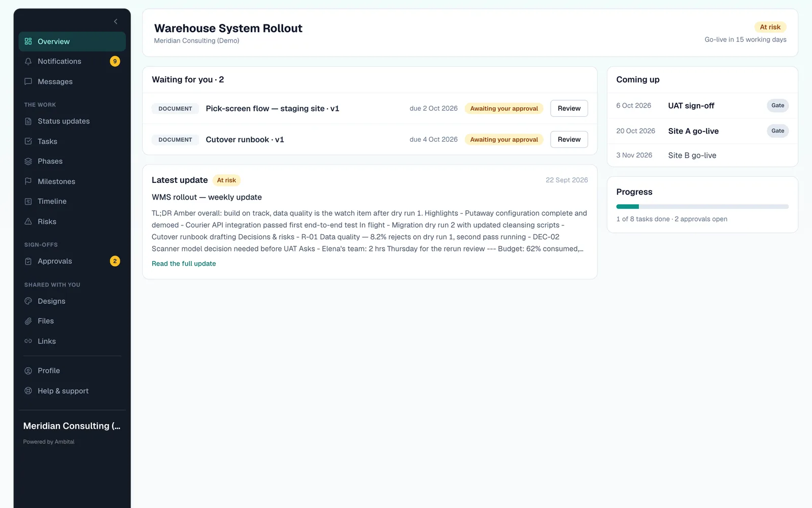Open the Pick-screen flow — staging site title

pyautogui.click(x=273, y=109)
